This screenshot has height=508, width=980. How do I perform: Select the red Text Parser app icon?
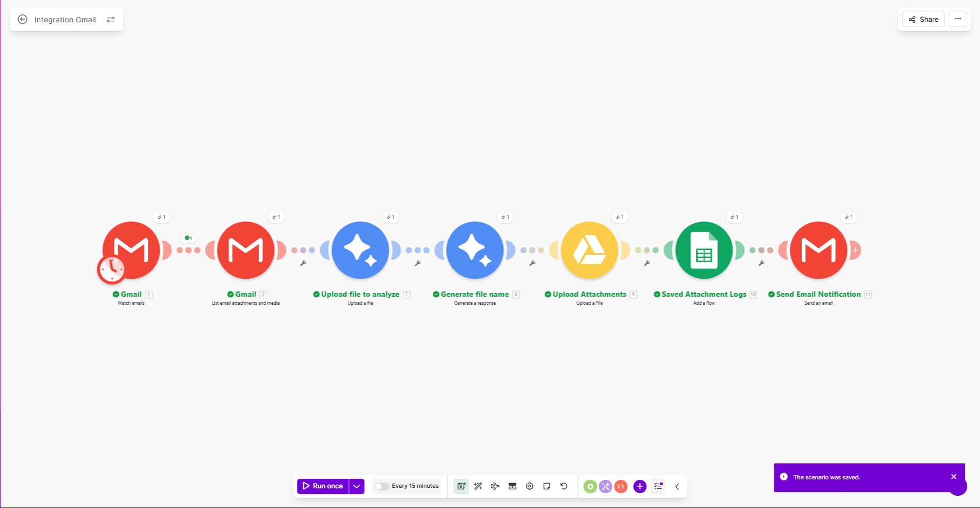pos(620,486)
